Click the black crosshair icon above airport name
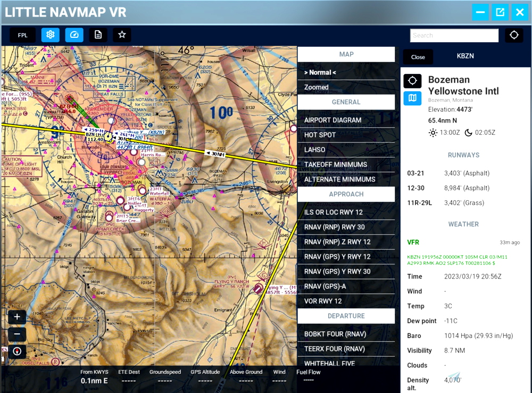The width and height of the screenshot is (532, 393). point(412,80)
